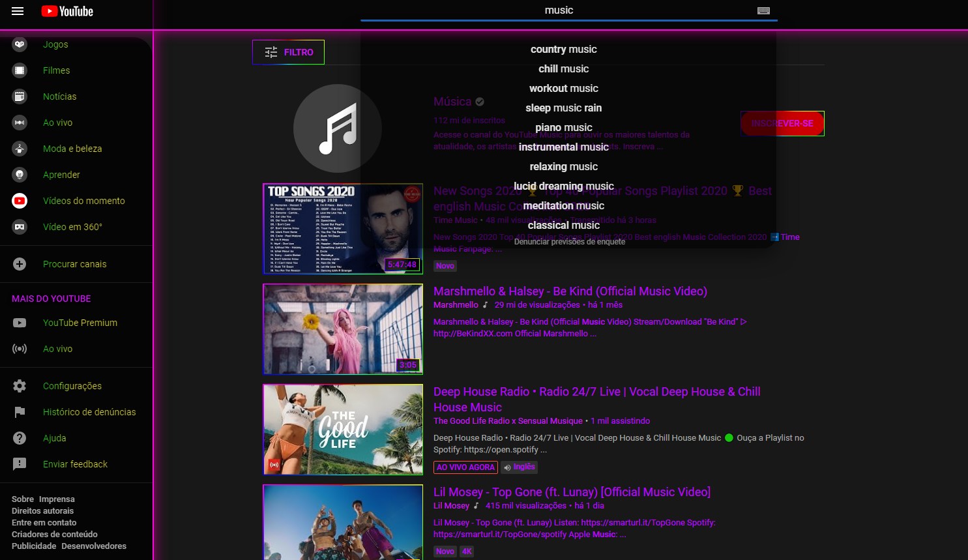The width and height of the screenshot is (968, 560).
Task: Click the Inglês audio language badge
Action: click(520, 467)
